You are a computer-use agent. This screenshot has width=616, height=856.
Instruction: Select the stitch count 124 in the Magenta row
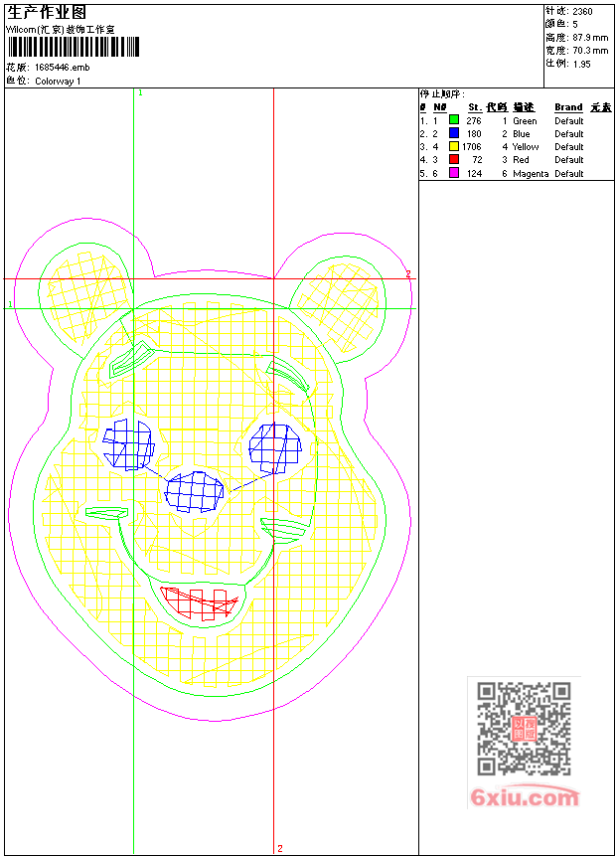474,174
